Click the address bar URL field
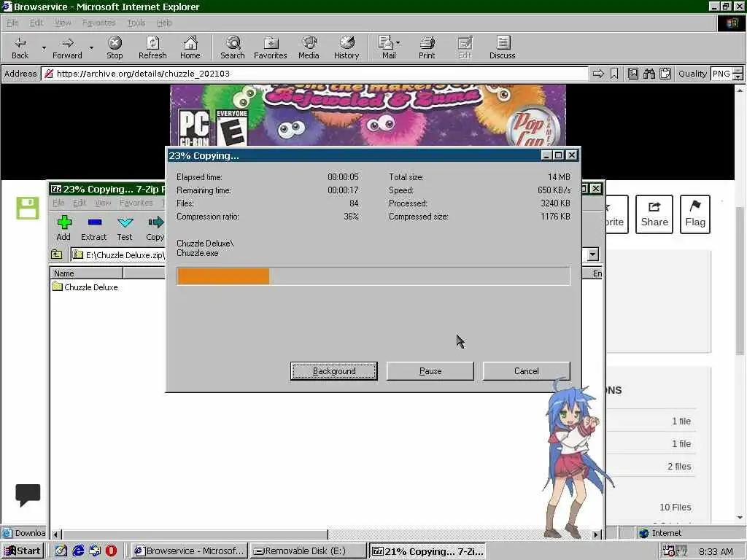747x560 pixels. (x=314, y=74)
